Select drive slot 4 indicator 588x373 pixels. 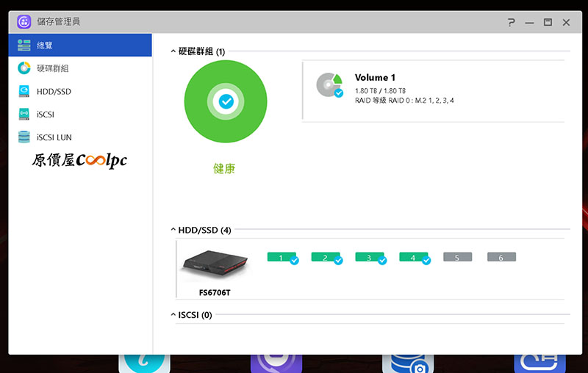tap(415, 258)
